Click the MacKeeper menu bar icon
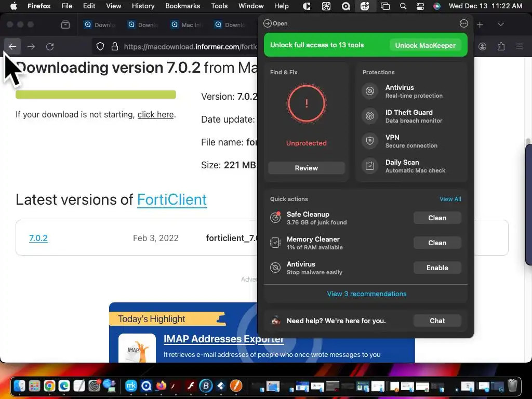 pyautogui.click(x=365, y=6)
